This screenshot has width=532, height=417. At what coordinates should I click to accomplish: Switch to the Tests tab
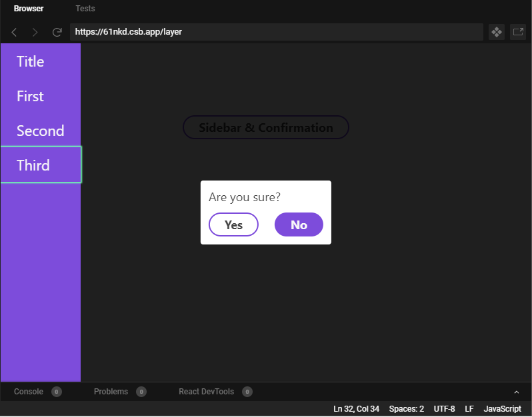tap(85, 9)
